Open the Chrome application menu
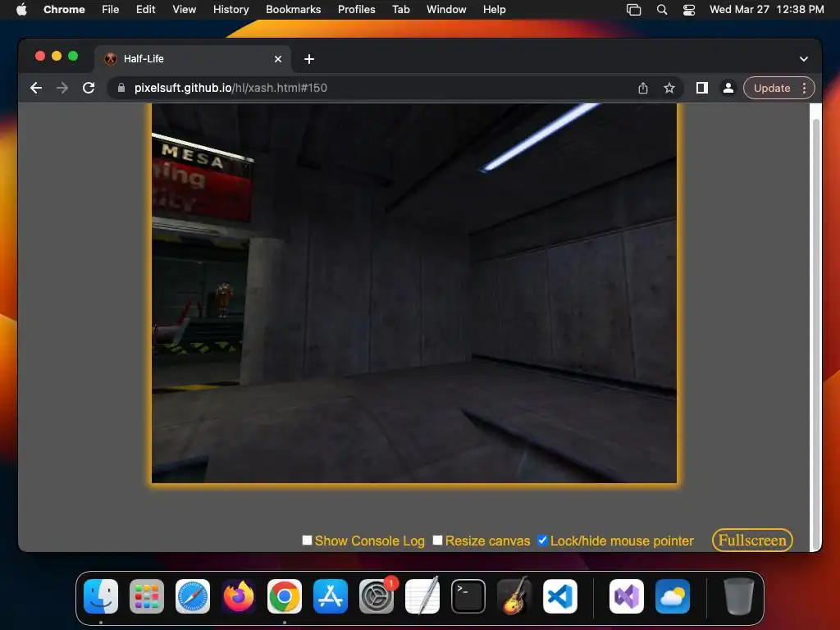 pos(64,9)
